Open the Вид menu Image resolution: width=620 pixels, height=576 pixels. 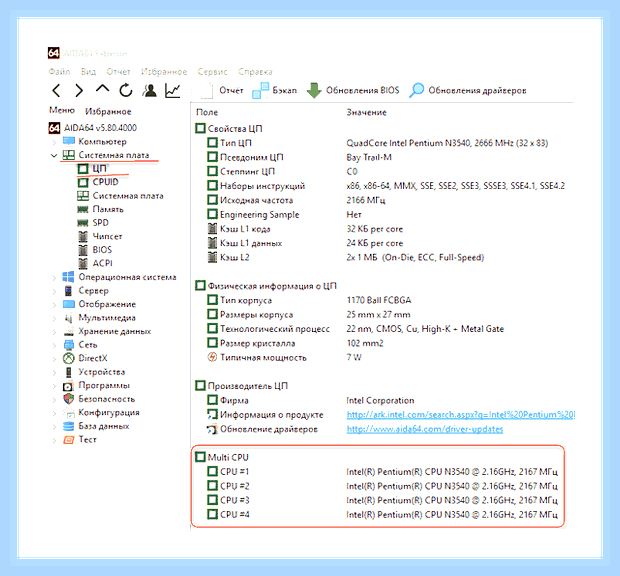coord(88,72)
